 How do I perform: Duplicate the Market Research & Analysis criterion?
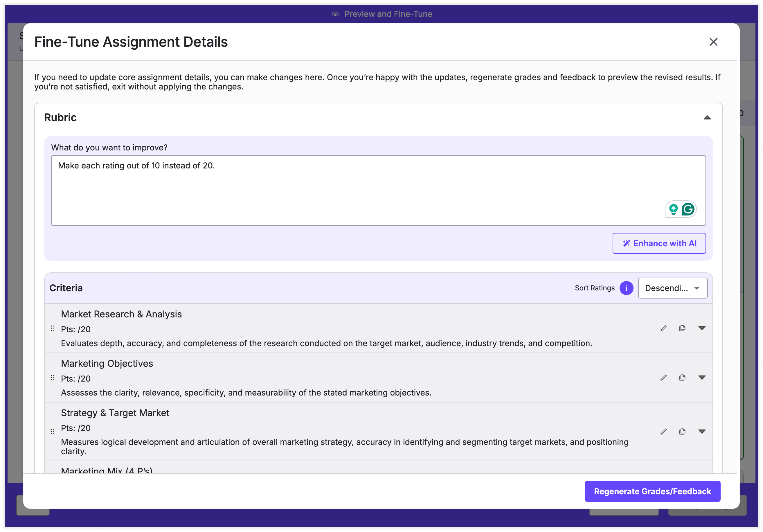[x=682, y=328]
